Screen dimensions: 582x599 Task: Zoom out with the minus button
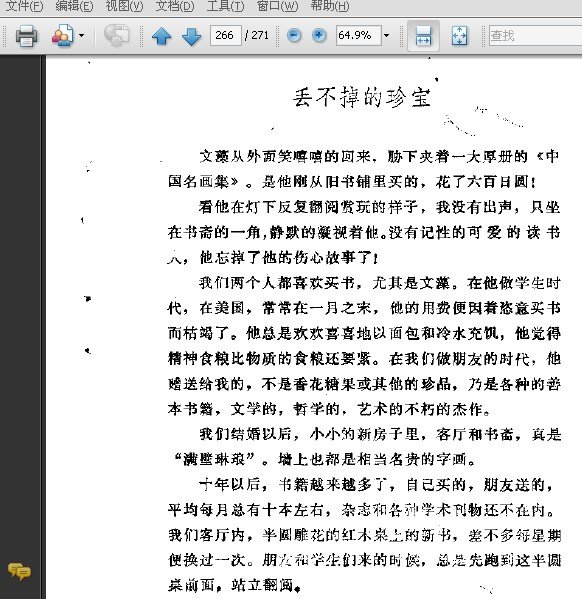pyautogui.click(x=294, y=36)
